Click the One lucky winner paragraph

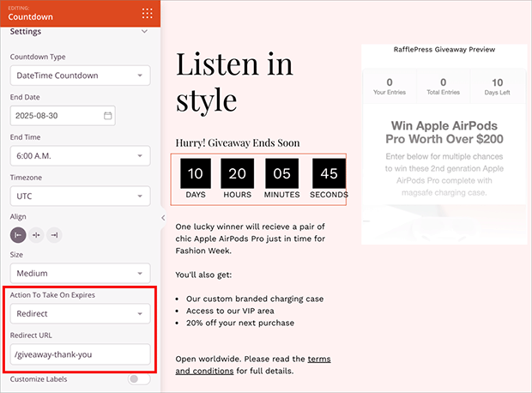[x=250, y=239]
